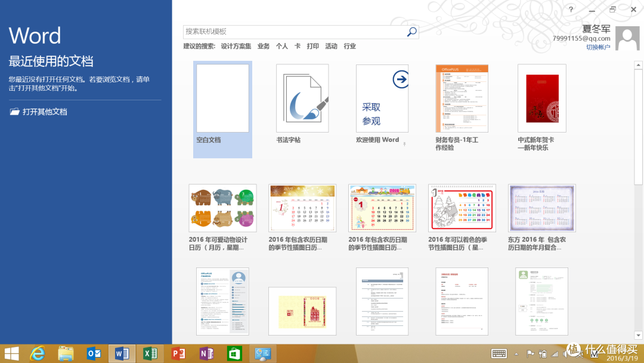The width and height of the screenshot is (644, 363).
Task: Click the Action Center flag icon
Action: tap(530, 353)
